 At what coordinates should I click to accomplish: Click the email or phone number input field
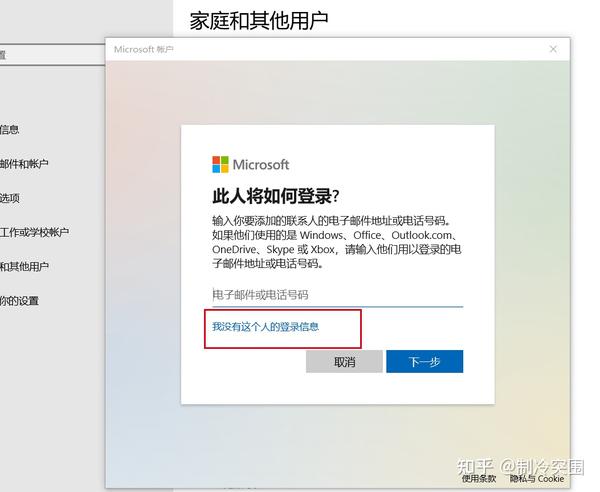click(x=337, y=295)
